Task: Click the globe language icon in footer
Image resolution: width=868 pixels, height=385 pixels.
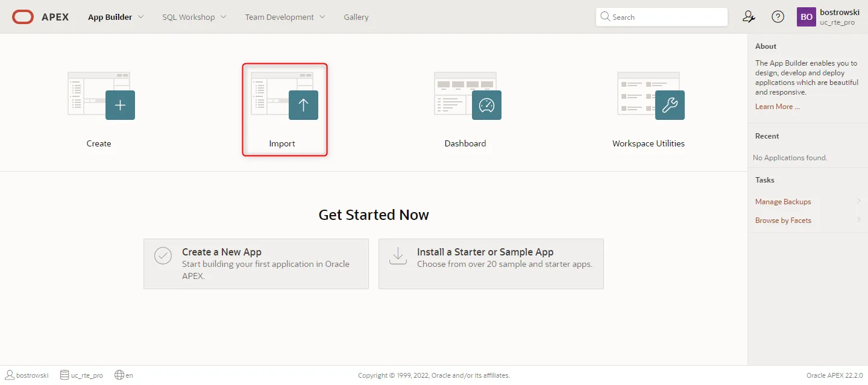Action: pos(119,375)
